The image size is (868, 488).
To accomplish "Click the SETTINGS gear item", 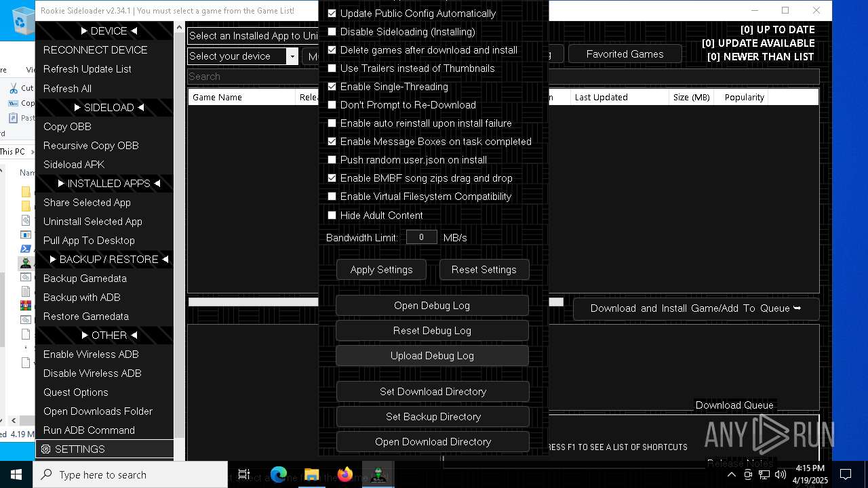I will pos(104,449).
